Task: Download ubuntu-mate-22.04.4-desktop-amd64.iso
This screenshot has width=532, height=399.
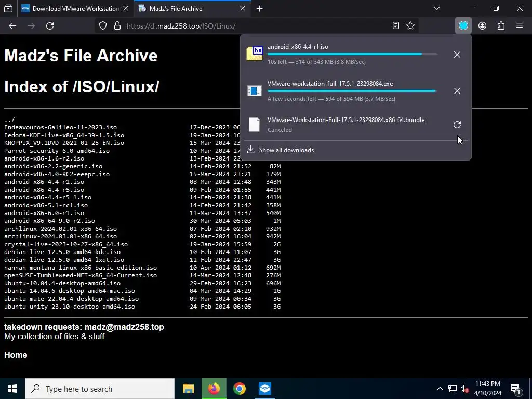Action: coord(72,299)
